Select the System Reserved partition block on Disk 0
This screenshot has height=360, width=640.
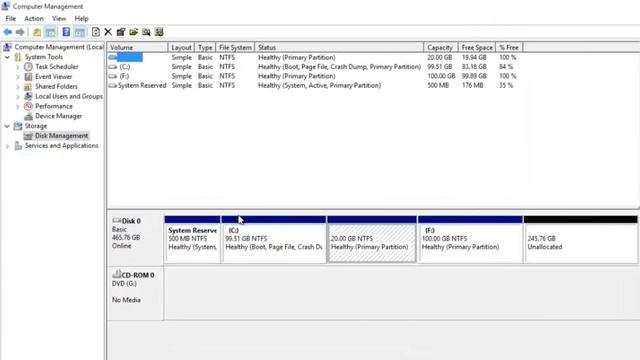point(192,240)
